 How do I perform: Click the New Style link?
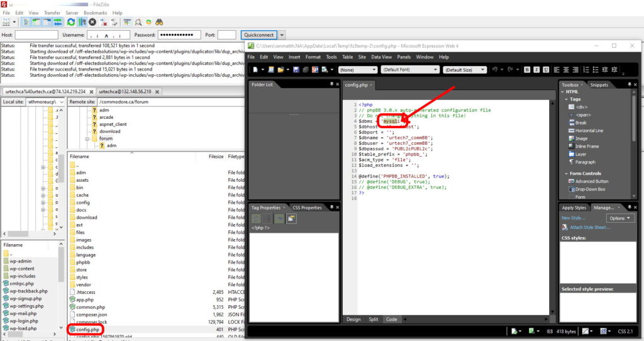point(573,218)
